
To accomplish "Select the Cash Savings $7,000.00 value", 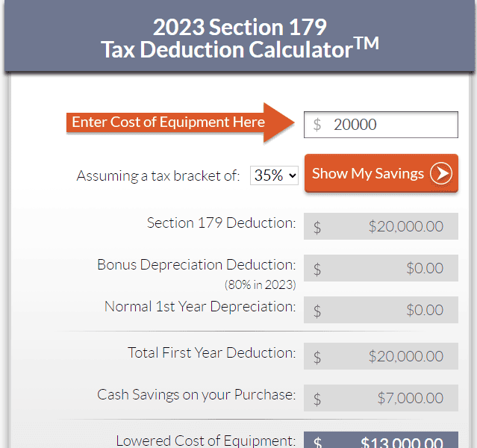I will 410,398.
